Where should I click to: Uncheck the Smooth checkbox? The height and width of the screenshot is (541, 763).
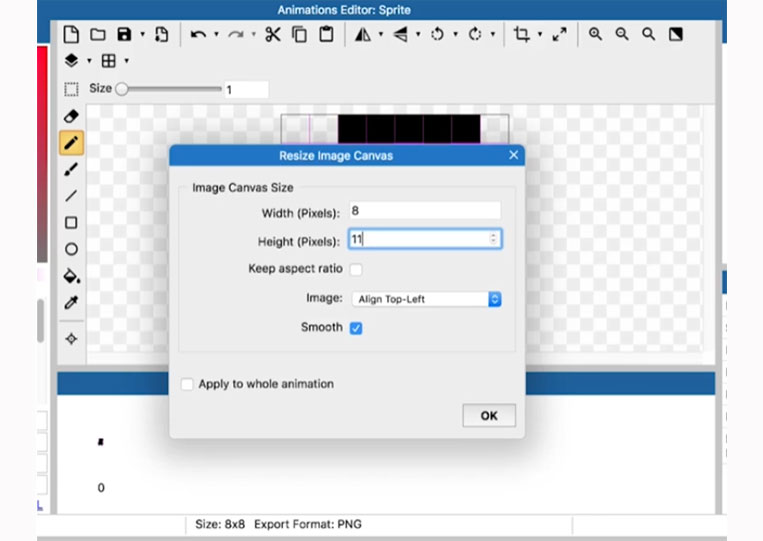[356, 328]
